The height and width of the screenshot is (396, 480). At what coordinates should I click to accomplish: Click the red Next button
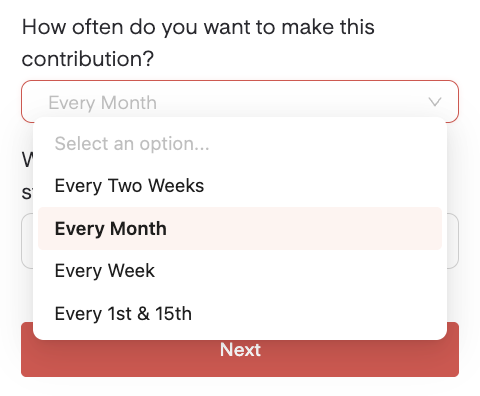tap(240, 358)
